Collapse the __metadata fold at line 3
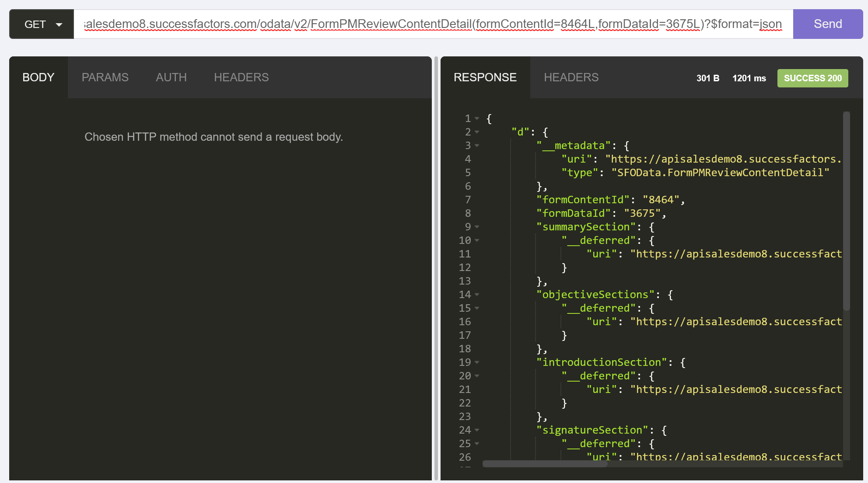The image size is (868, 483). (477, 146)
